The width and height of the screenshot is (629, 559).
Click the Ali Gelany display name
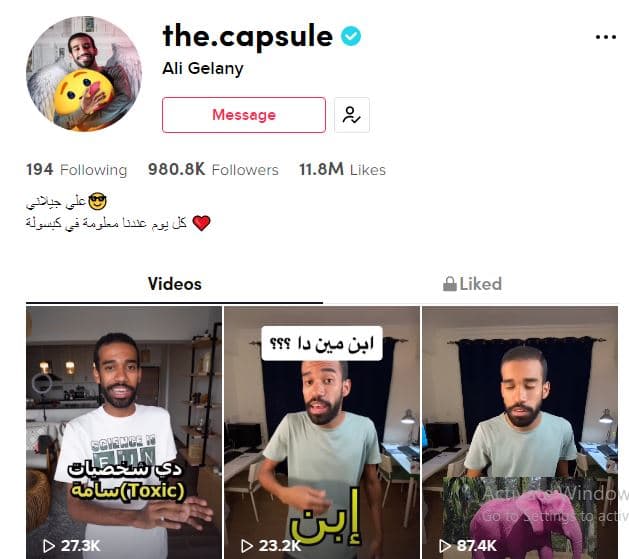[x=203, y=69]
